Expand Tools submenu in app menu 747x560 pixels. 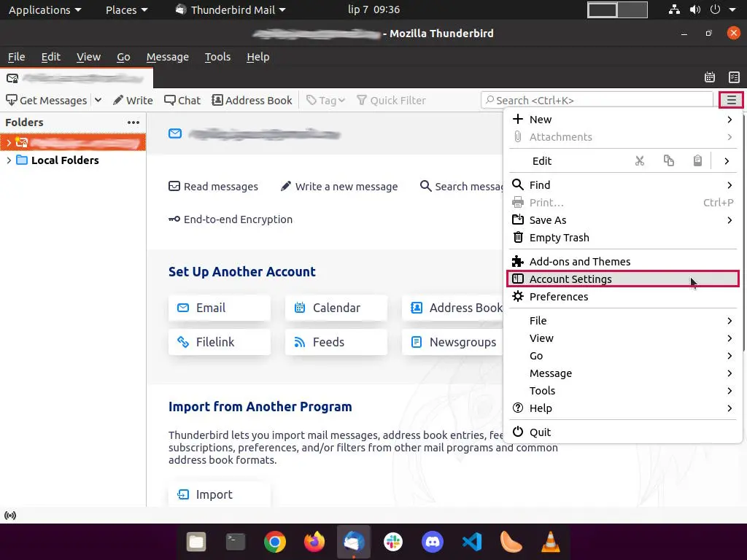click(623, 391)
